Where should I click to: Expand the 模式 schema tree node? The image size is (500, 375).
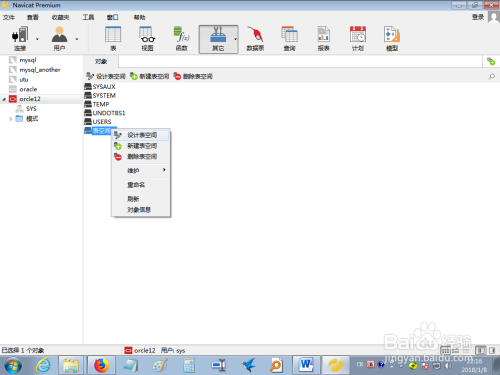(x=11, y=119)
